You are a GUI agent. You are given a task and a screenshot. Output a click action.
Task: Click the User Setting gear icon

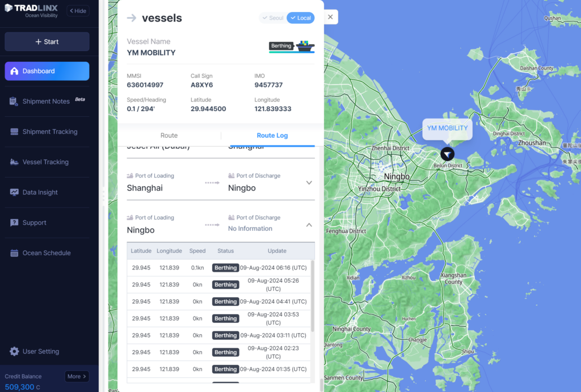[x=14, y=351]
